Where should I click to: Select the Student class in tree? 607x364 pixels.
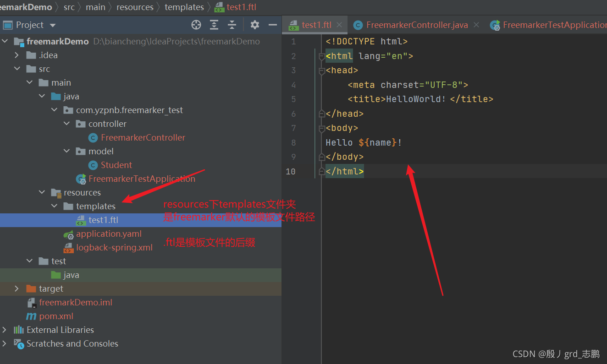116,165
